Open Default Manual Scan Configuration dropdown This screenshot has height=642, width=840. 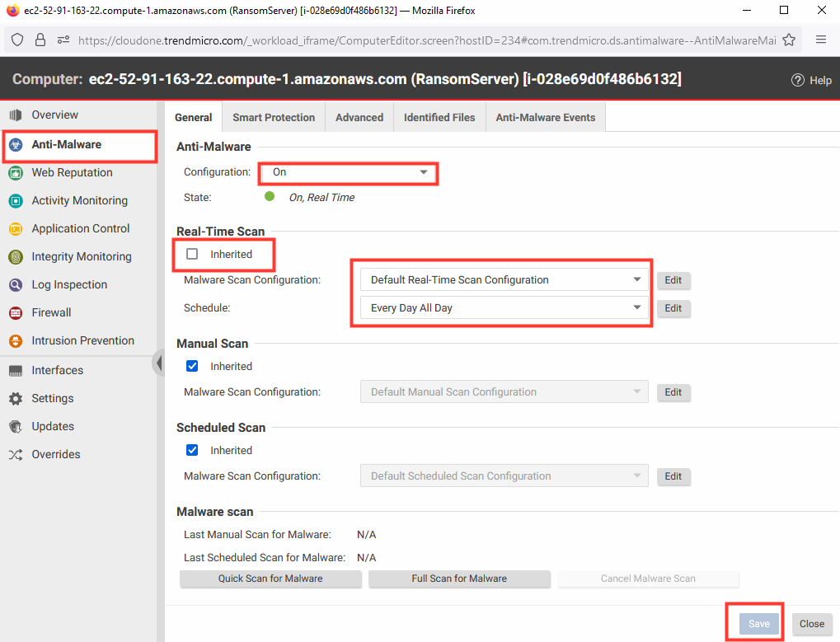click(x=504, y=392)
